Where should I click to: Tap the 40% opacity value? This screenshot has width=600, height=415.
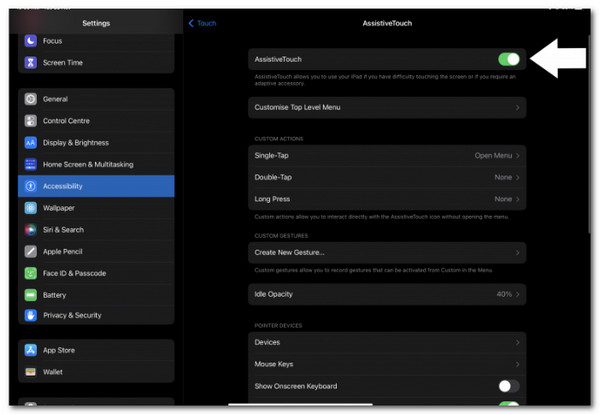[x=504, y=294]
